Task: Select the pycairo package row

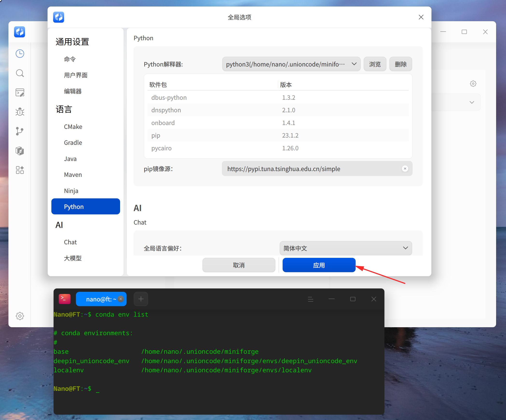Action: pos(278,148)
